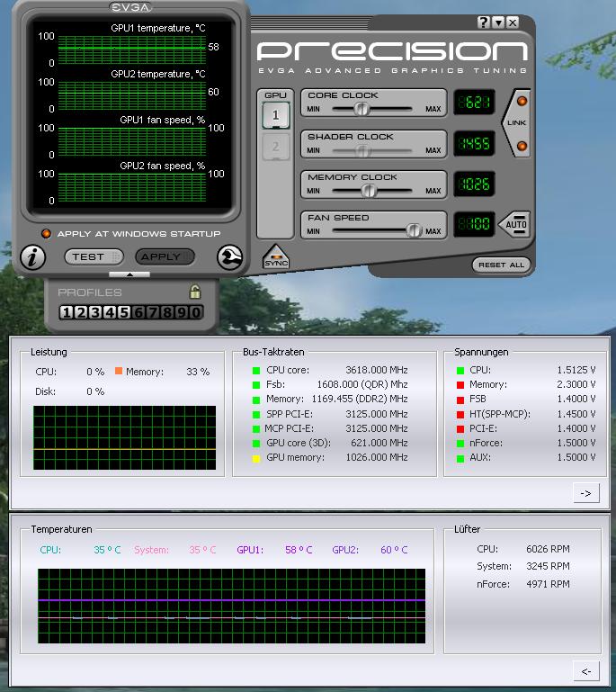Screen dimensions: 616x692
Task: Click the fan speed 100 digital readout
Action: pos(475,224)
